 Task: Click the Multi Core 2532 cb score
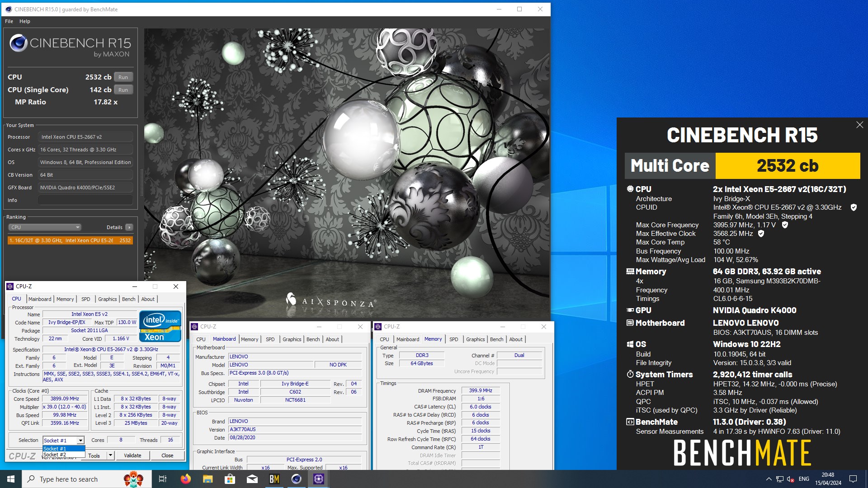tap(788, 166)
